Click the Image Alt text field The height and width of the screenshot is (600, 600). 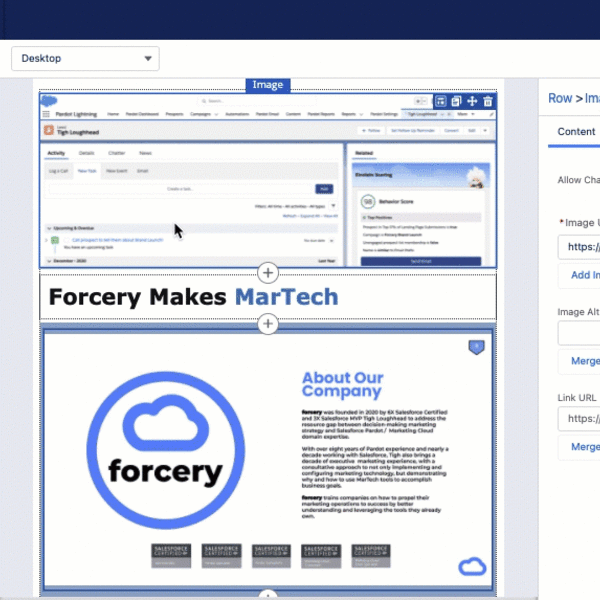tap(579, 333)
